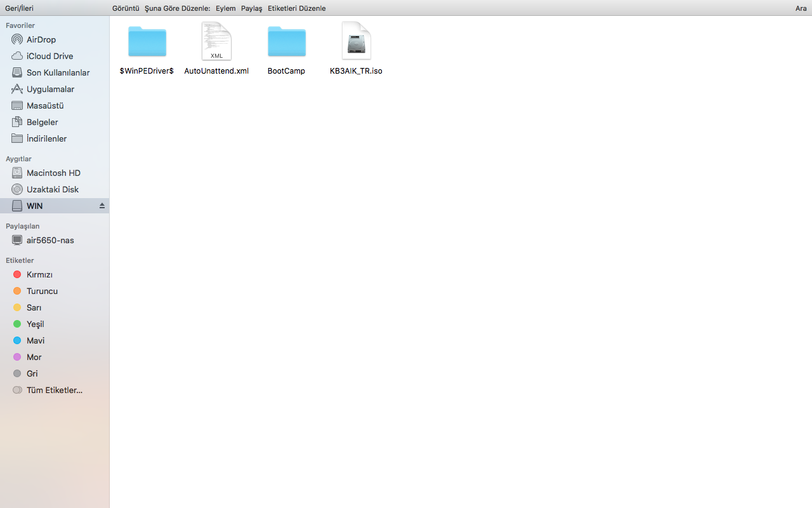Click the air5650-nas computer icon

(x=17, y=240)
